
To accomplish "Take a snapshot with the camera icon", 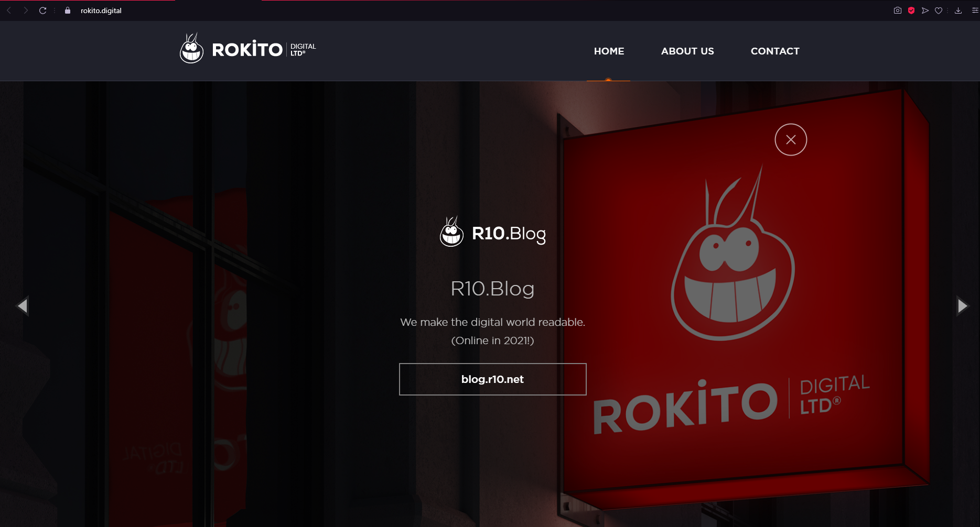I will pos(898,10).
